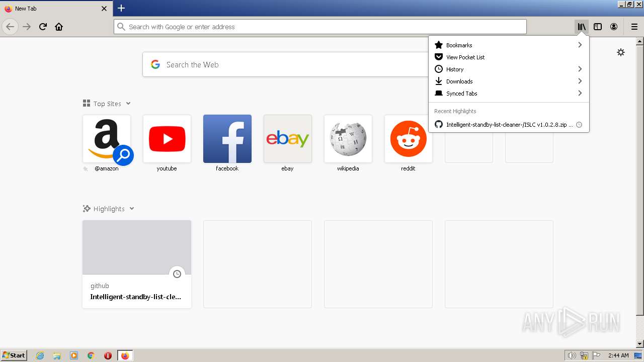Screen dimensions: 644x362
Task: Show sidebars toolbar icon
Action: tap(598, 27)
